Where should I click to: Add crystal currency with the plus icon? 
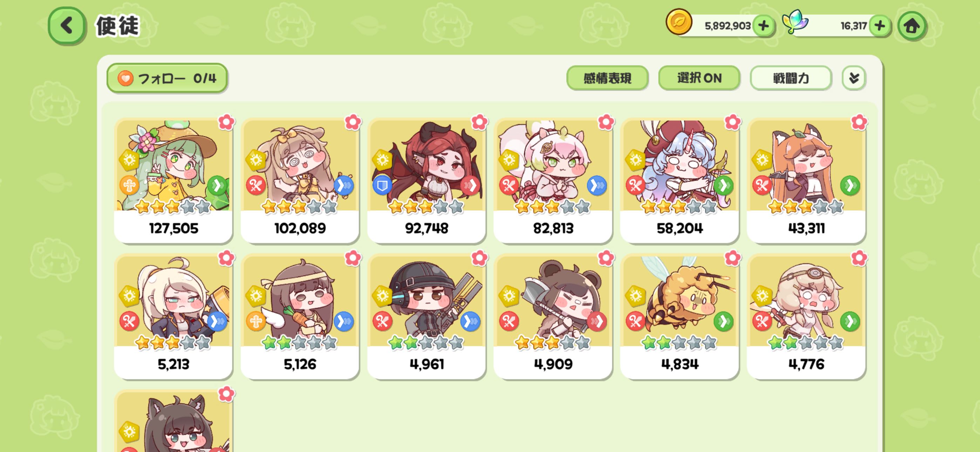click(x=880, y=26)
